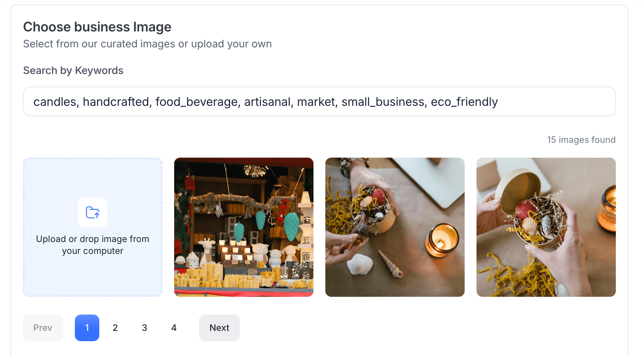Jump to page 4 of results
Viewport: 644px width, 356px height.
click(174, 328)
